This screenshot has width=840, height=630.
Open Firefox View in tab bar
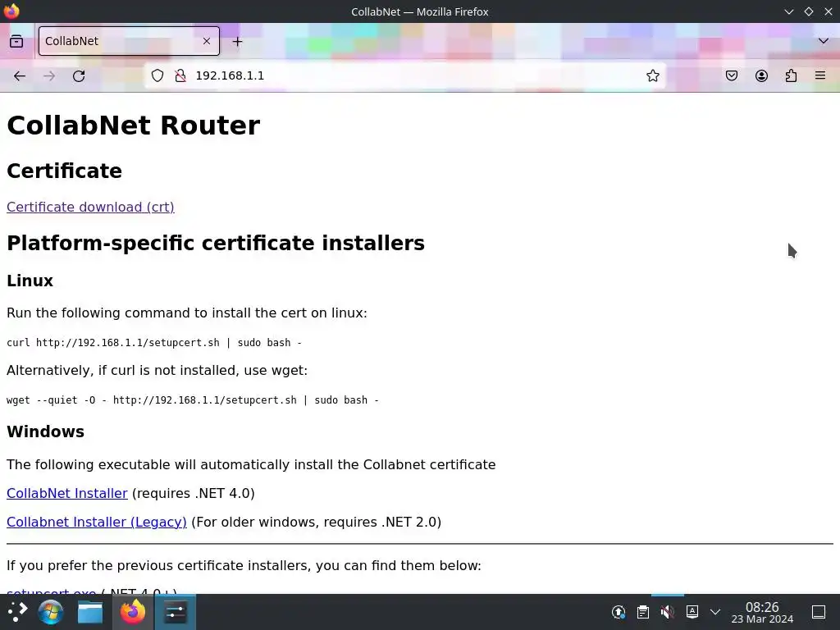coord(16,41)
